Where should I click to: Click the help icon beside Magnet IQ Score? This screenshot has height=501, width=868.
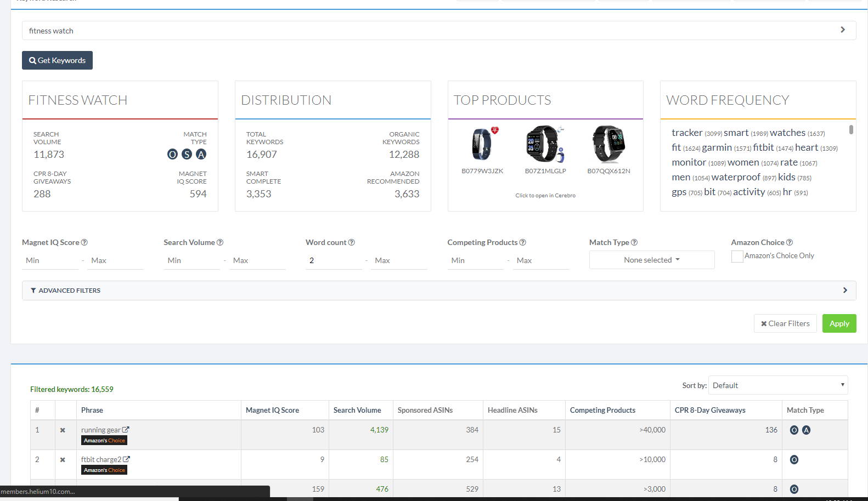(x=84, y=242)
